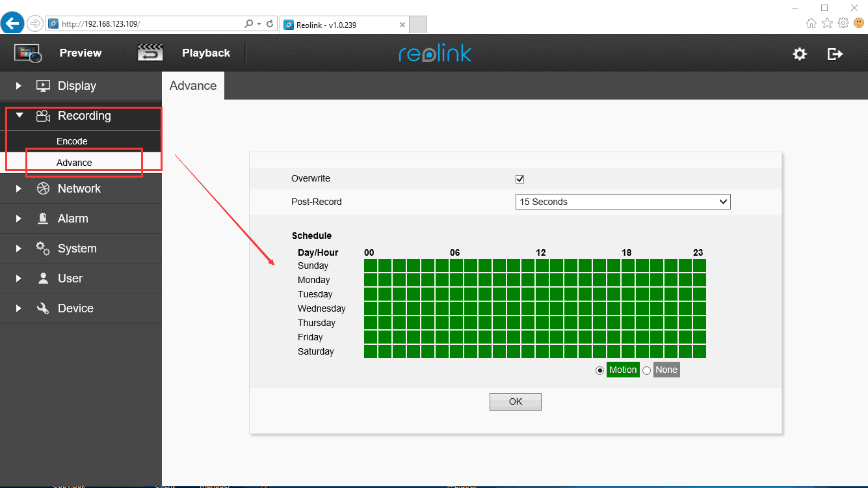The image size is (868, 488).
Task: Click the System gears icon in sidebar
Action: (x=43, y=249)
